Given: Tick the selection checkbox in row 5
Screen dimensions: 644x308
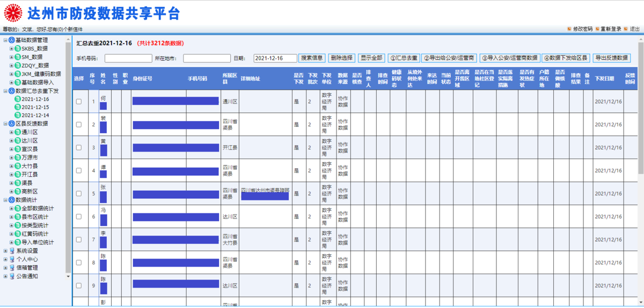Looking at the screenshot, I should tap(79, 194).
